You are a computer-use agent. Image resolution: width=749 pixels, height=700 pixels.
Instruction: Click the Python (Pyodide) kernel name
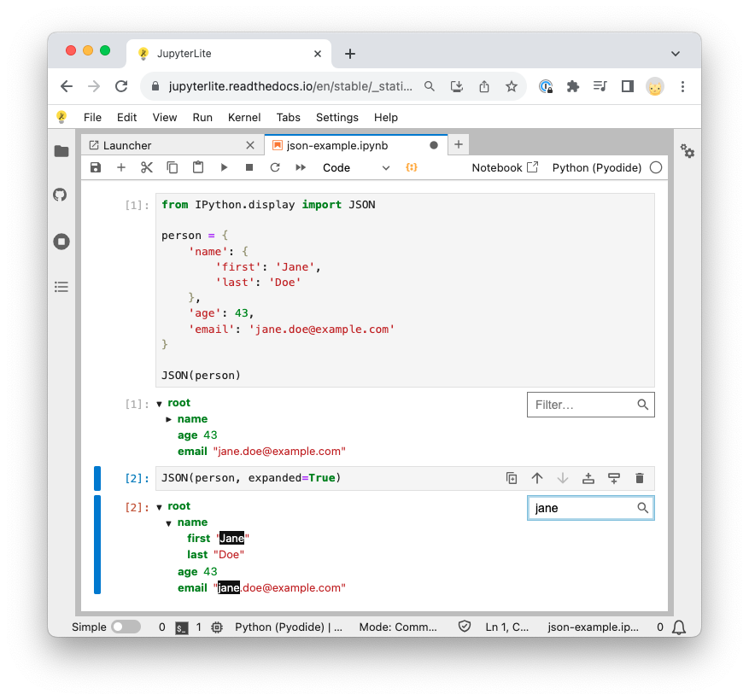(x=597, y=167)
